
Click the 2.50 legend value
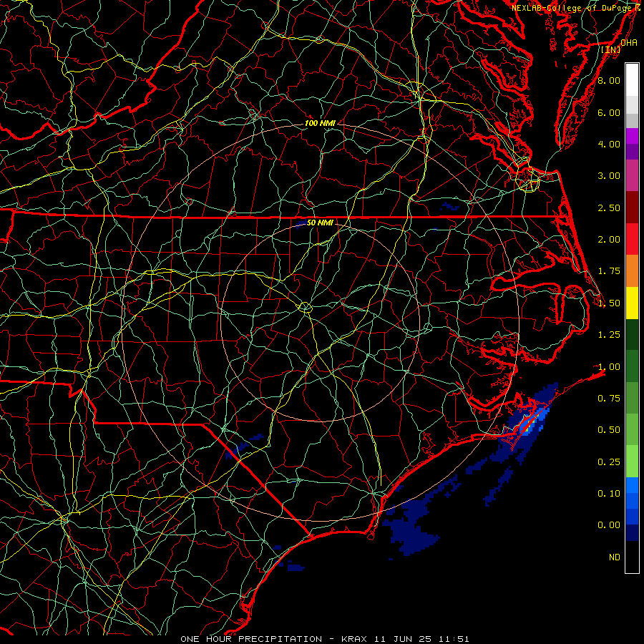(x=609, y=208)
